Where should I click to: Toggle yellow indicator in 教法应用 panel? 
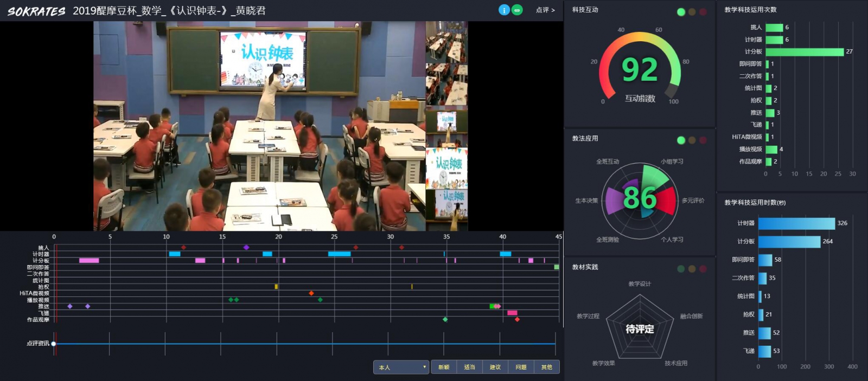(692, 140)
